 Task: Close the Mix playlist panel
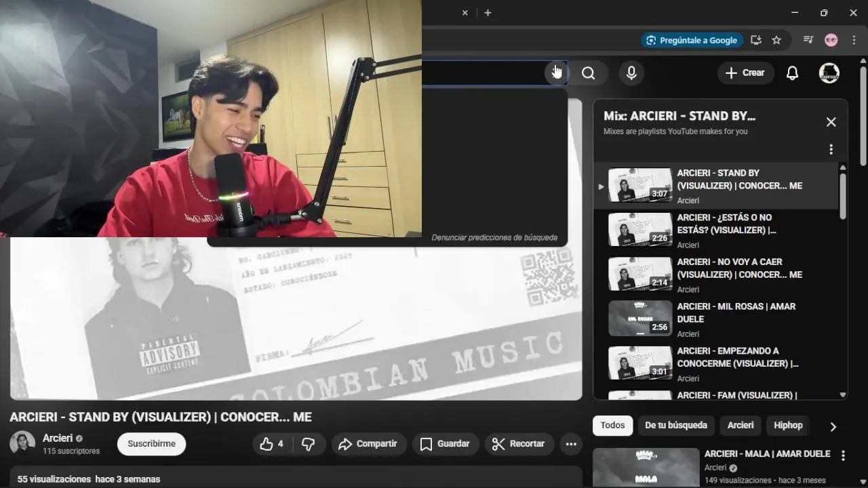coord(831,122)
